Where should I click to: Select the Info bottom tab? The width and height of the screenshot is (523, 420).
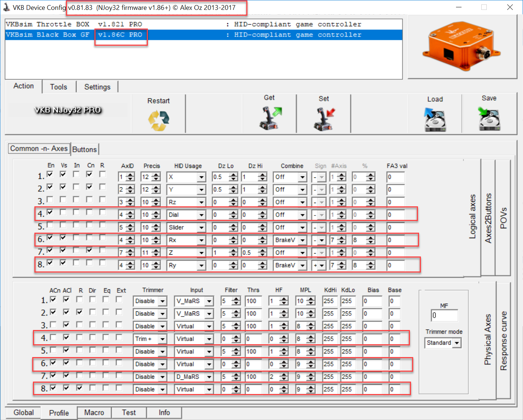point(164,413)
